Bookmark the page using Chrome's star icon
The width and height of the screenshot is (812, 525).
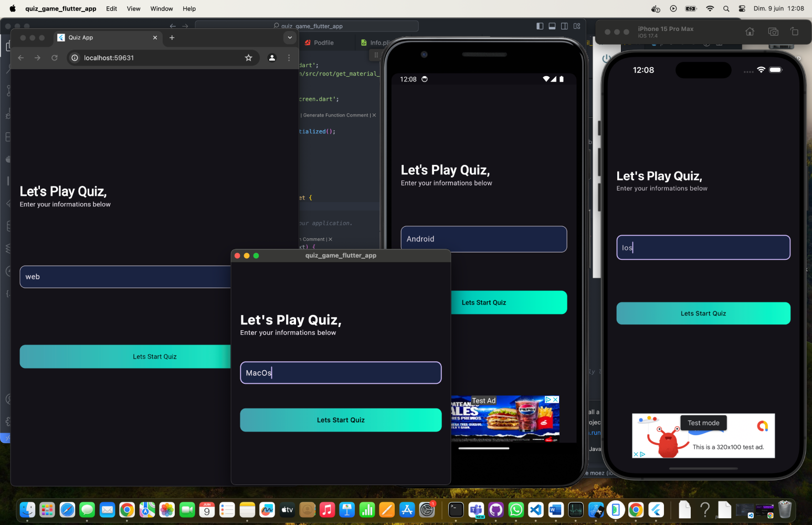pos(248,58)
